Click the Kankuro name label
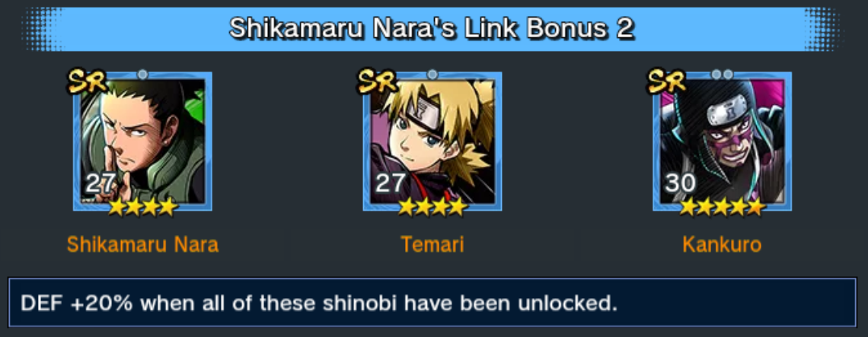The height and width of the screenshot is (337, 868). pyautogui.click(x=722, y=244)
